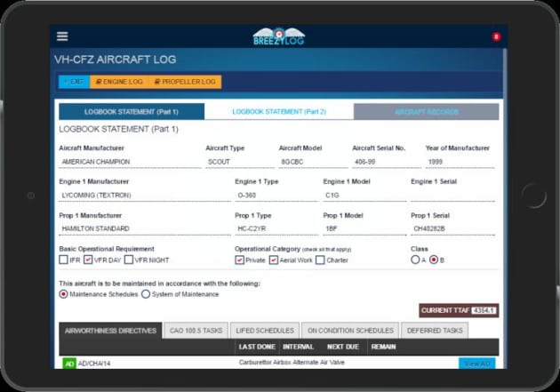Viewport: 560px width, 392px height.
Task: Select the Airworthiness Directives tab
Action: pyautogui.click(x=110, y=331)
